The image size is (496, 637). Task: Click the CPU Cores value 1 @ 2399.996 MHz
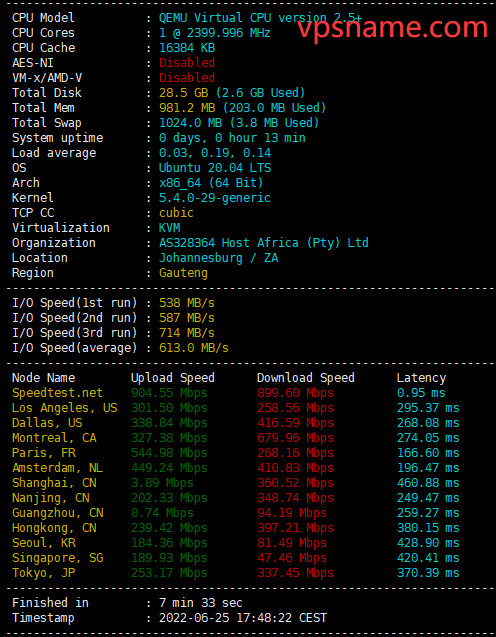[214, 33]
